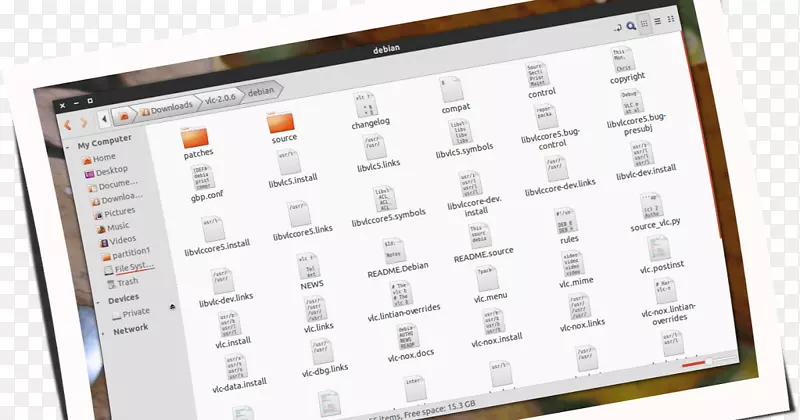Viewport: 800px width, 420px height.
Task: Click the vlc.menu file name
Action: (490, 297)
